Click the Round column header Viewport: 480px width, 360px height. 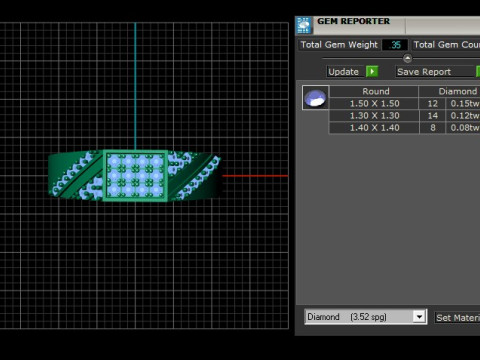click(375, 91)
